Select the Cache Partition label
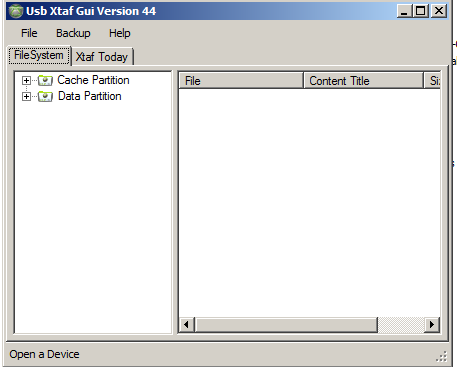Viewport: 457px width, 367px height. click(x=93, y=80)
